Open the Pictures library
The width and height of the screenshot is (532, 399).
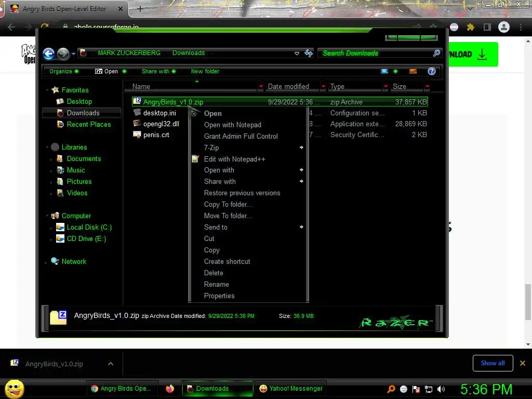tap(79, 181)
